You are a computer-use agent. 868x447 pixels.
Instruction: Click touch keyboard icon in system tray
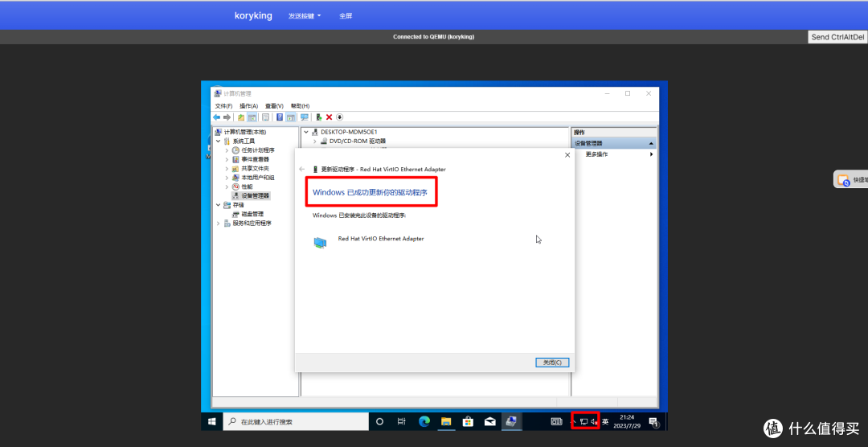tap(556, 421)
